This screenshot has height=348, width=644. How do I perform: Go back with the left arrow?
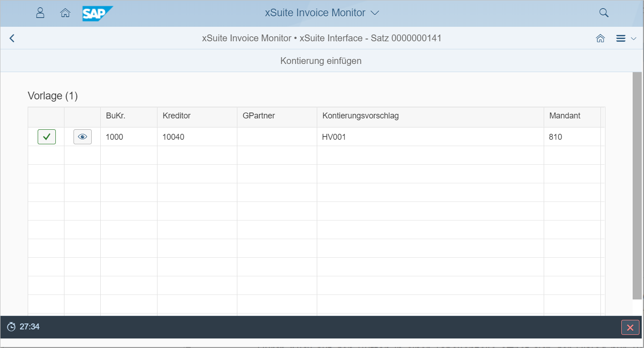pos(12,39)
